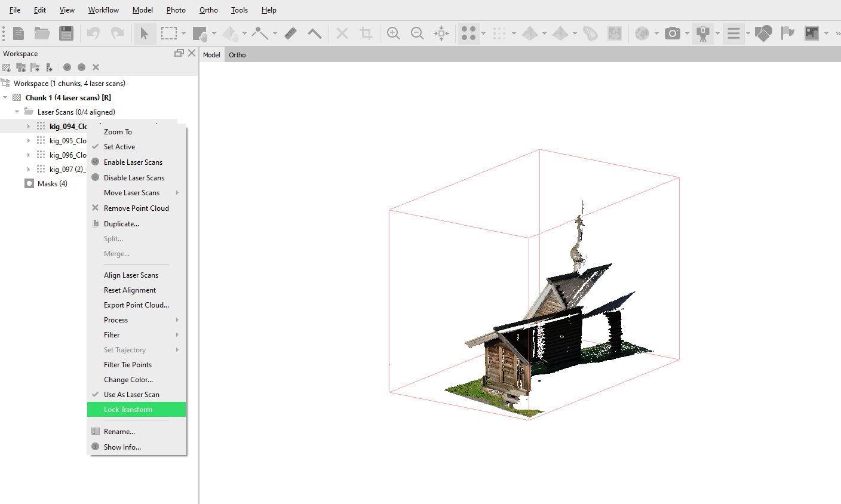Open the Filter submenu
The height and width of the screenshot is (504, 841).
pyautogui.click(x=136, y=335)
